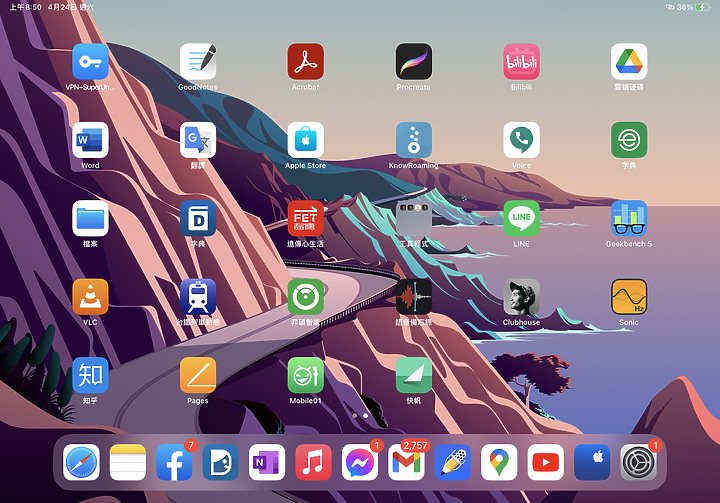Tap the time in the status bar
720x503 pixels.
point(25,7)
